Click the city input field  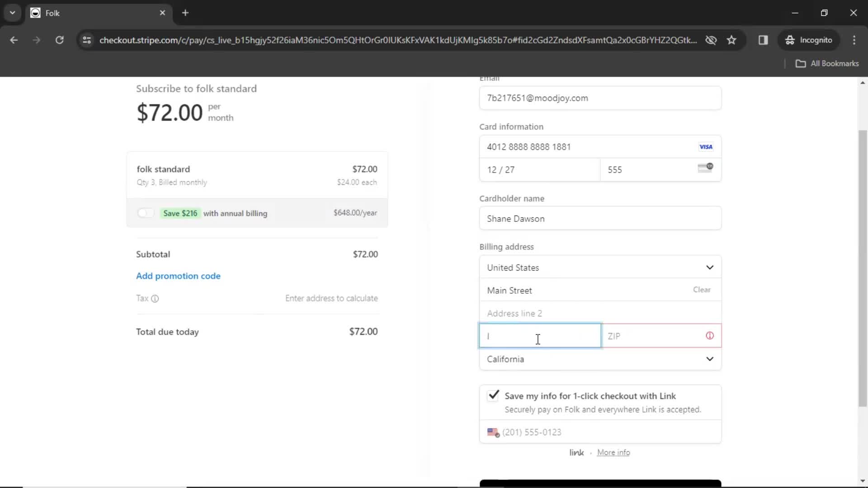pyautogui.click(x=539, y=336)
